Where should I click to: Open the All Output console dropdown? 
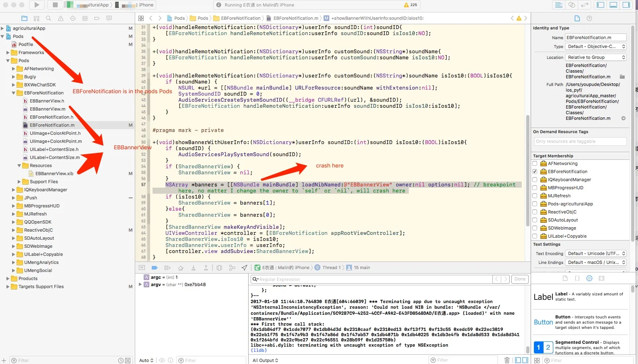(x=266, y=360)
